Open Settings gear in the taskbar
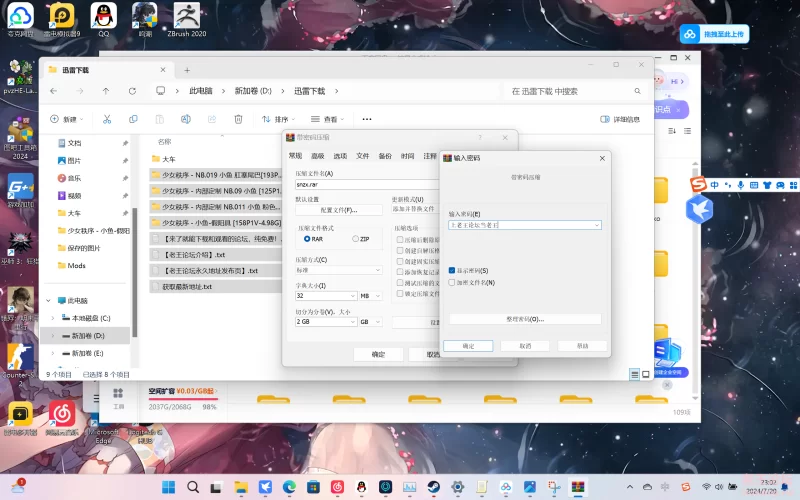Screen dimensions: 800x500 point(458,487)
